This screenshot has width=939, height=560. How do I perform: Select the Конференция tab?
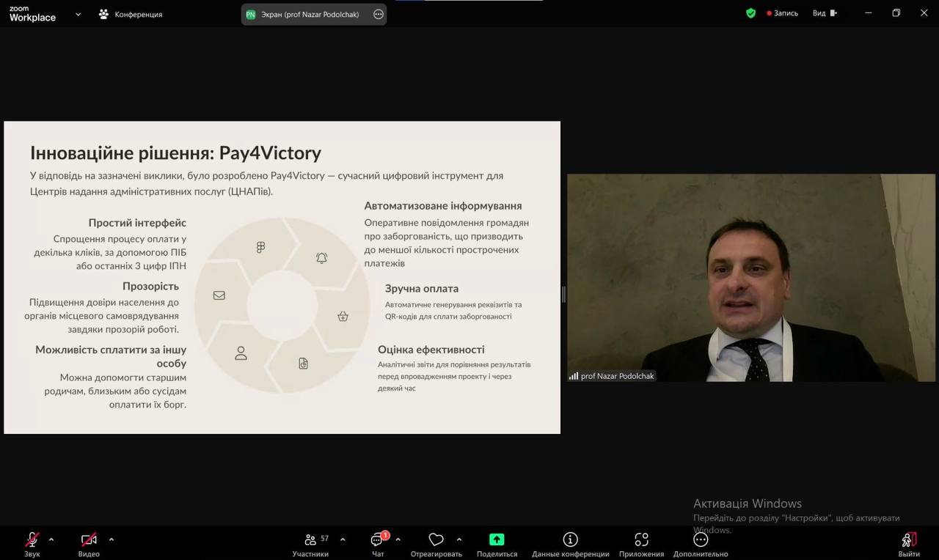pos(131,14)
